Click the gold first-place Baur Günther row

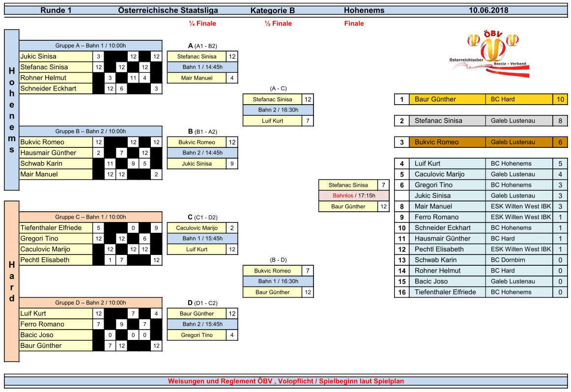[x=446, y=99]
